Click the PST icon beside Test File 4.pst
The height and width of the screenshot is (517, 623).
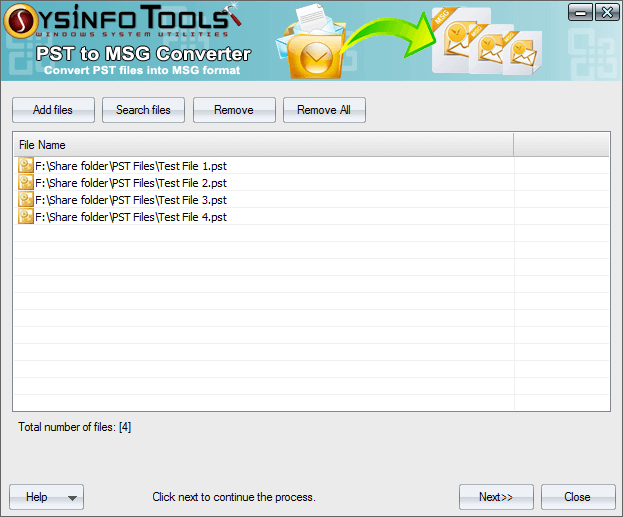26,217
